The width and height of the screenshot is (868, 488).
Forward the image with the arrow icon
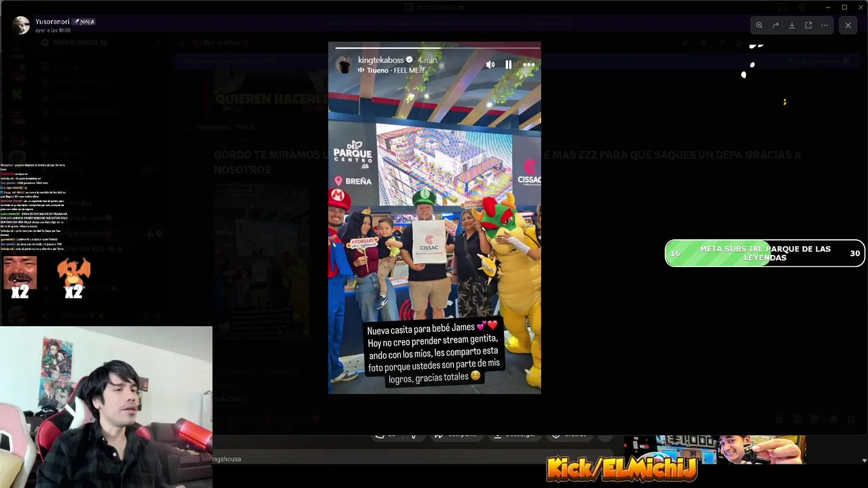776,25
